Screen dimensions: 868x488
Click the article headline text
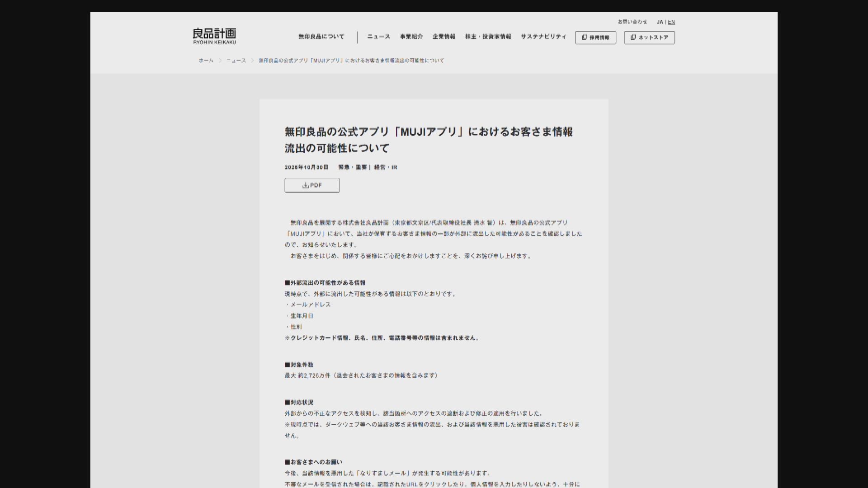click(429, 140)
